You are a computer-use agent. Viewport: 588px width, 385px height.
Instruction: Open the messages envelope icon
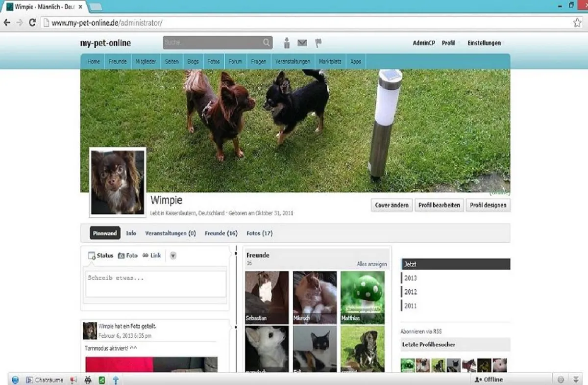302,43
